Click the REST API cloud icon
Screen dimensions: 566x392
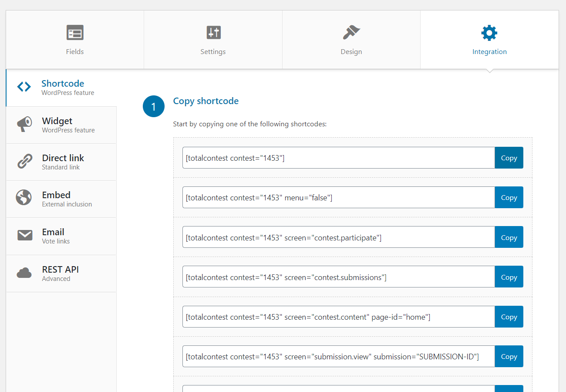[24, 273]
